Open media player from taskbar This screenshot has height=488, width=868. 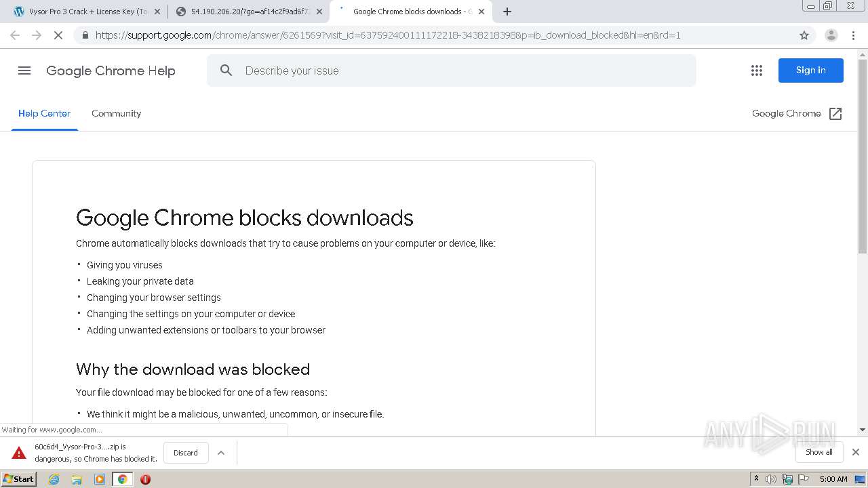tap(100, 479)
